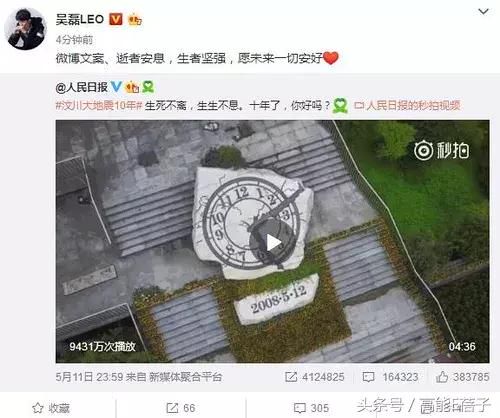Click the 4分钟前 post timestamp

click(74, 40)
